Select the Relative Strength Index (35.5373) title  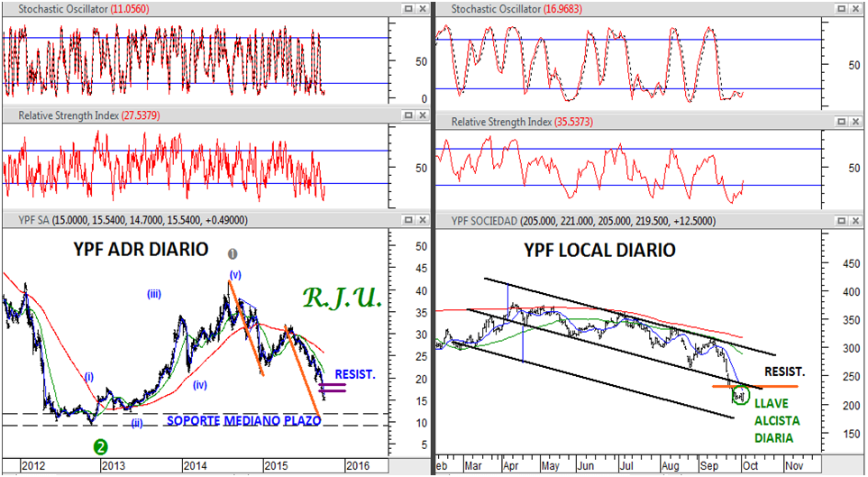(x=522, y=122)
